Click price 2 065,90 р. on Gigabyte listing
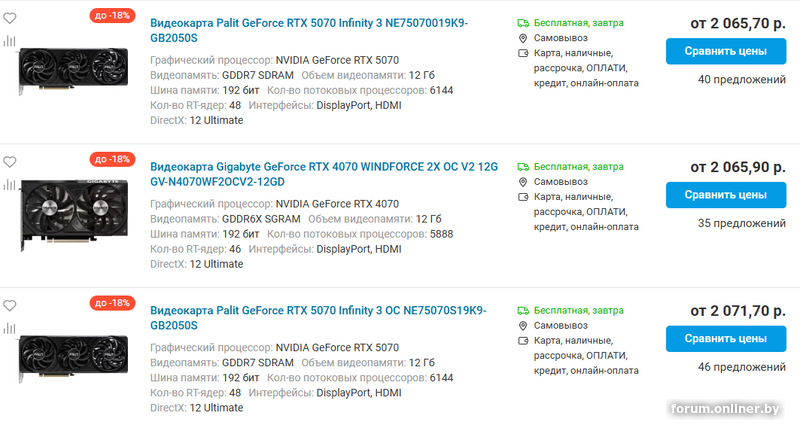The image size is (800, 430). pyautogui.click(x=738, y=166)
